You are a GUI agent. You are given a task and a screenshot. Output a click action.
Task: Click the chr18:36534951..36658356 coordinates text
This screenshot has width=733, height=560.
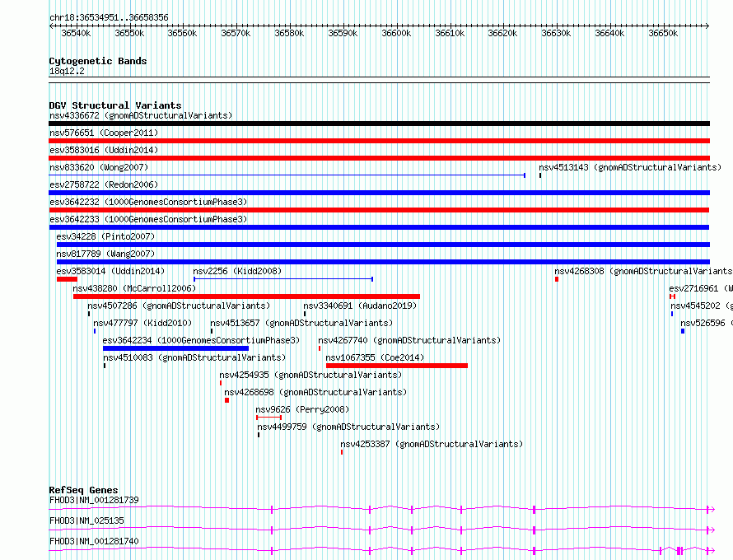[109, 17]
